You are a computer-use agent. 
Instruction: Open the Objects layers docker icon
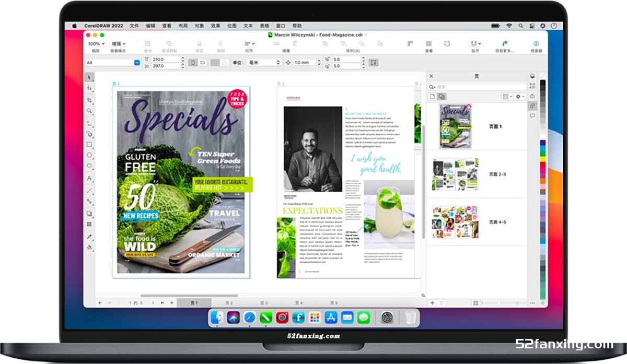532,76
